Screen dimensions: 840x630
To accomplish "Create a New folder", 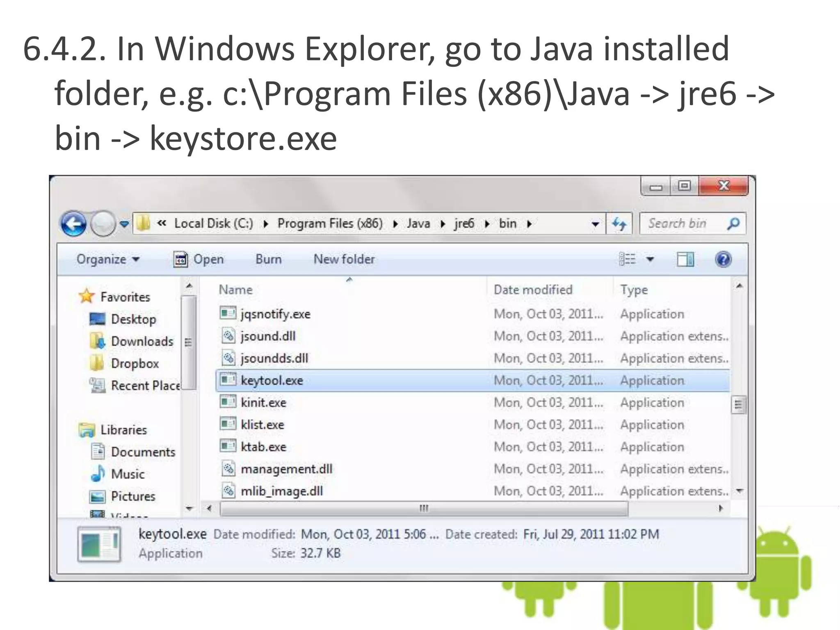I will [x=344, y=259].
